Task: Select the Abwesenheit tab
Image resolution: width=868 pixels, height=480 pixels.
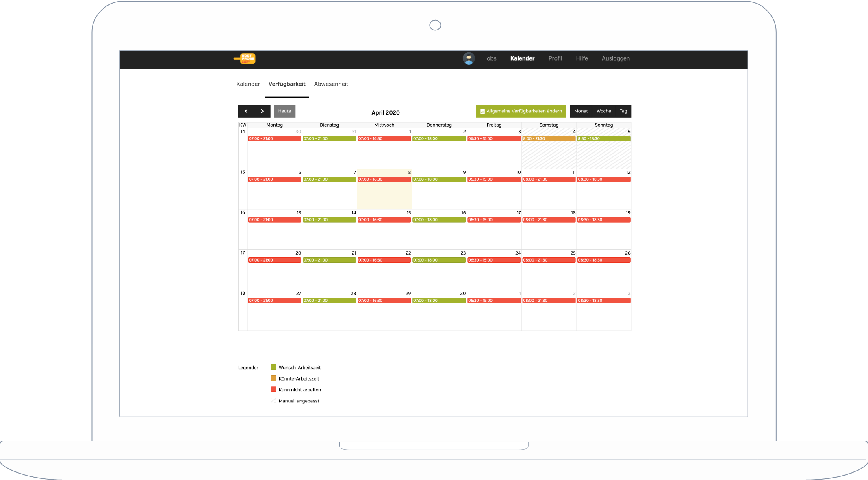Action: click(331, 84)
